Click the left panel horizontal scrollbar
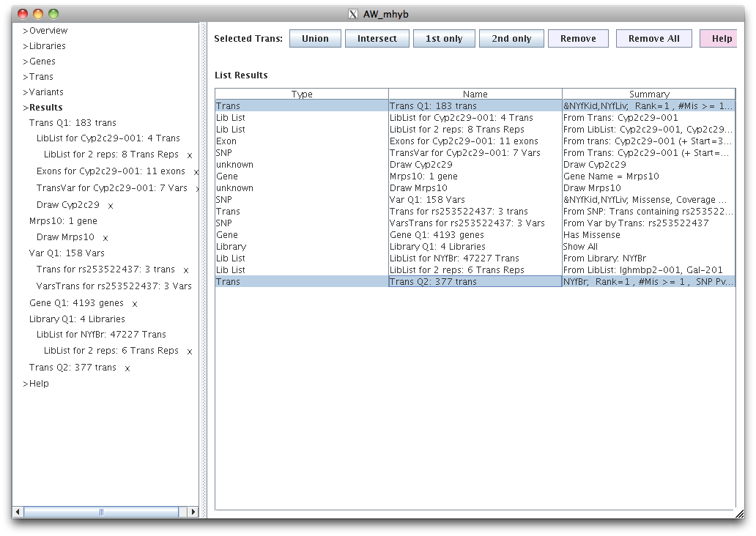Image resolution: width=756 pixels, height=536 pixels. click(x=101, y=512)
